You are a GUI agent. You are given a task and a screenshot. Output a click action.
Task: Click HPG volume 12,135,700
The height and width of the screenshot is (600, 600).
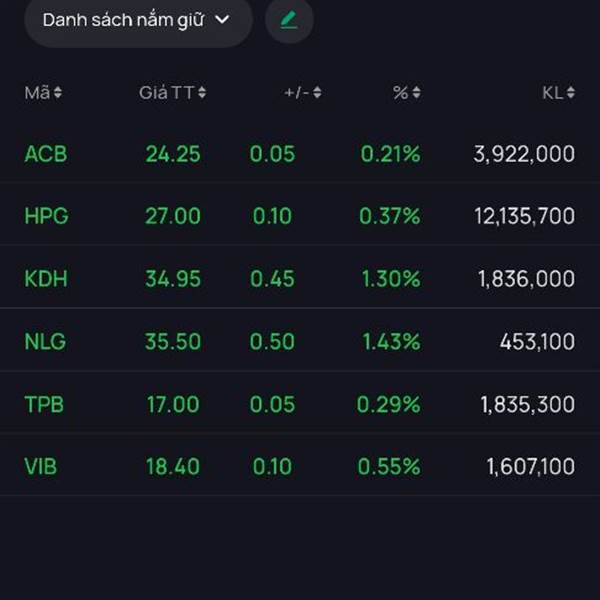(x=526, y=216)
